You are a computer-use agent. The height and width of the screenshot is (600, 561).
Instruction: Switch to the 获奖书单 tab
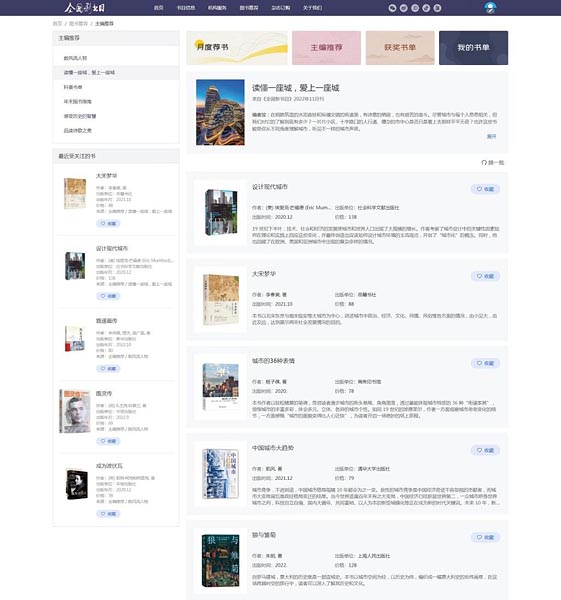(x=400, y=48)
